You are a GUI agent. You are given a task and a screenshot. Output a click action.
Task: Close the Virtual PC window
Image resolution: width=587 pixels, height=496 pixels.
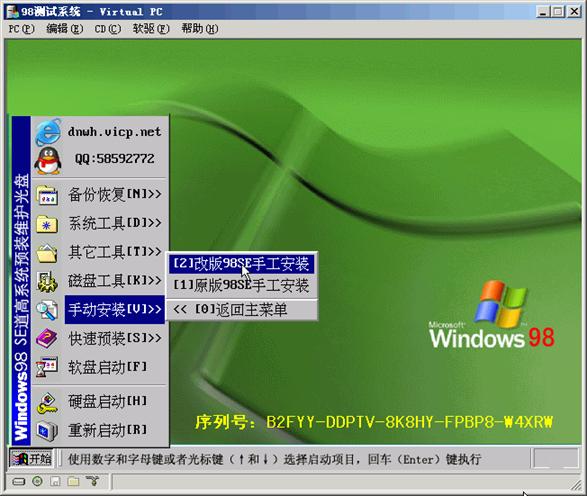(x=574, y=12)
